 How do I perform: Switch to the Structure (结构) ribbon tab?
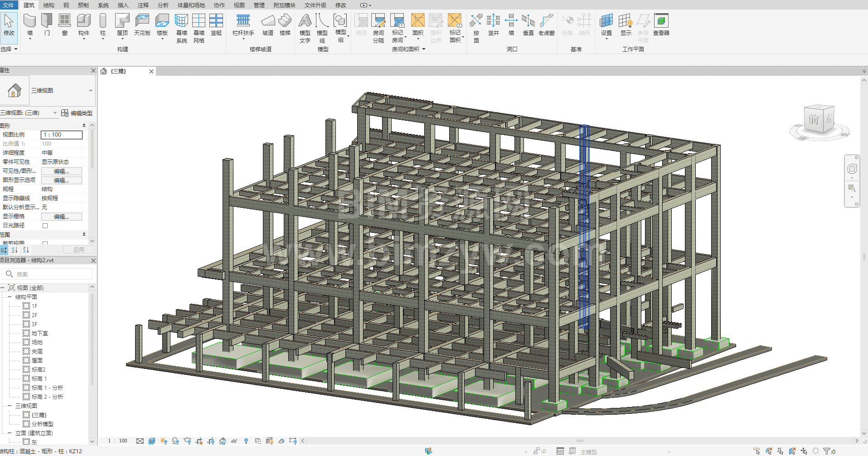tap(48, 5)
